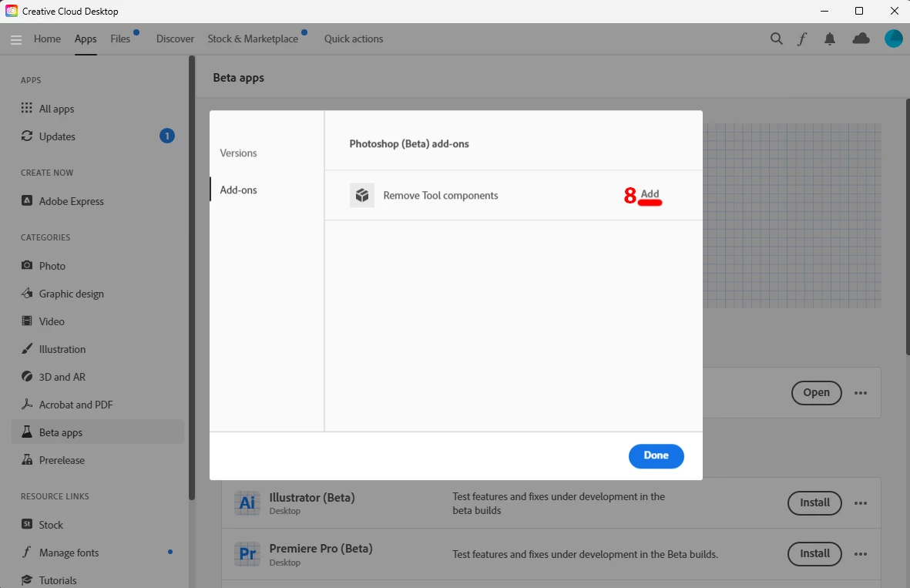Screen dimensions: 910x588
Task: Open the fonts 'f' icon in top bar
Action: point(802,39)
